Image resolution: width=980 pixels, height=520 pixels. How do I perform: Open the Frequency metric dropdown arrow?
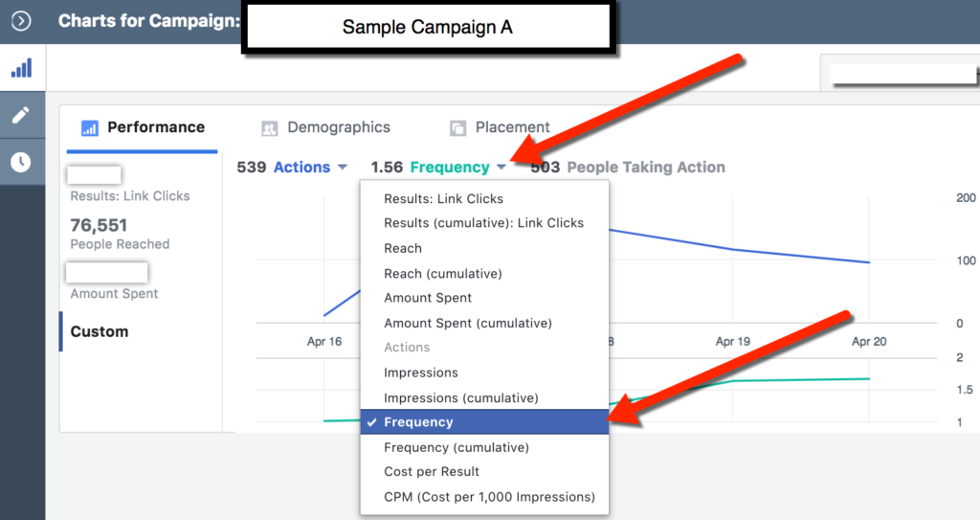pos(501,168)
